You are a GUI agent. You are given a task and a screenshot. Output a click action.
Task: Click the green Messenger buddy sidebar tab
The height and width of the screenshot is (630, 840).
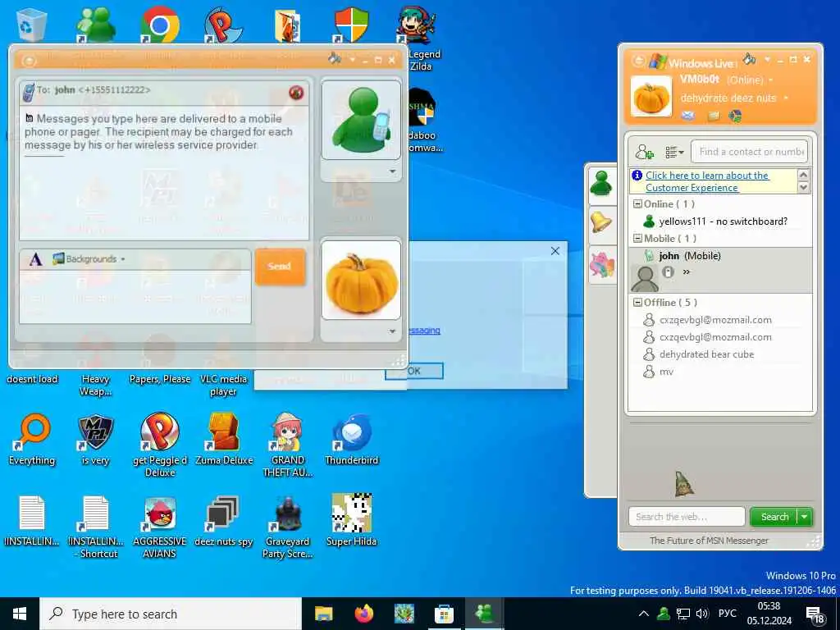[x=601, y=184]
